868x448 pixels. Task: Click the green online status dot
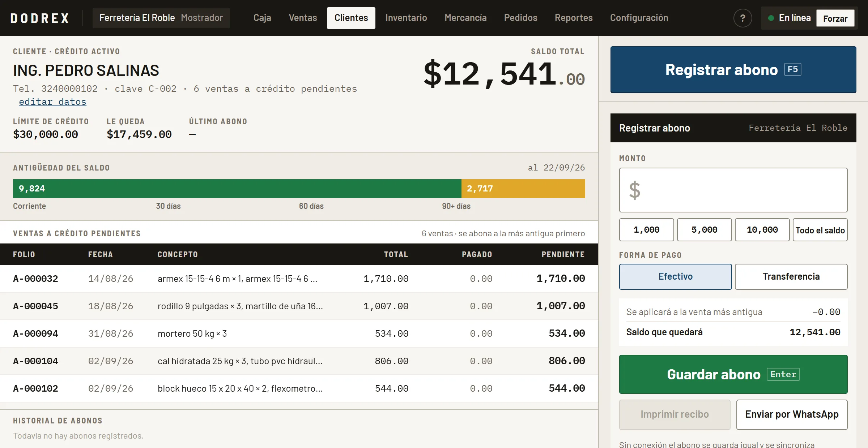point(771,18)
